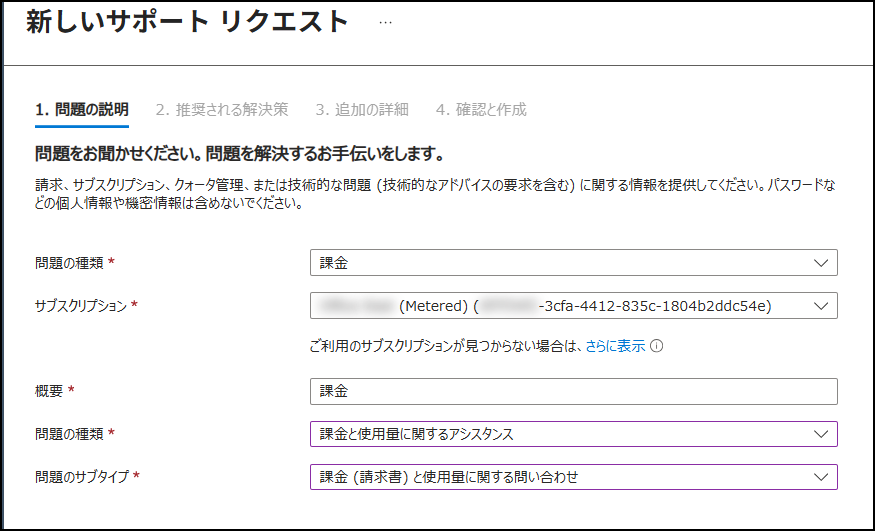Expand the 問題のサブタイプ dropdown
The image size is (875, 531).
point(574,477)
